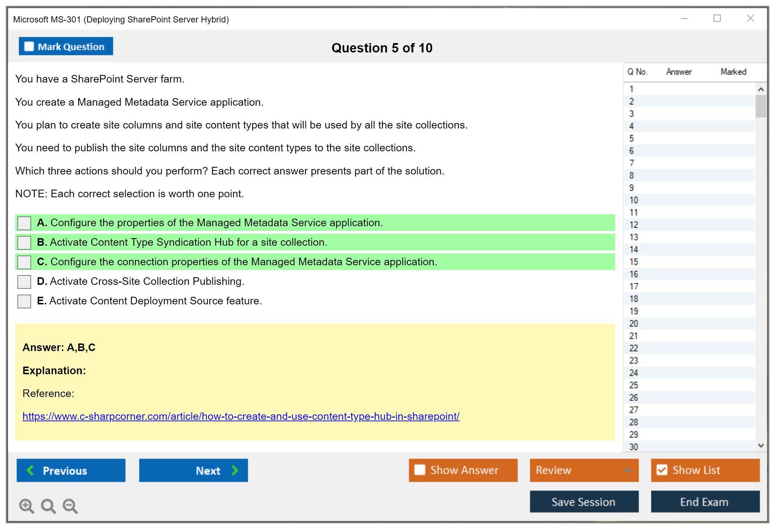Viewport: 778px width, 532px height.
Task: Select question 10 in the list
Action: point(634,200)
